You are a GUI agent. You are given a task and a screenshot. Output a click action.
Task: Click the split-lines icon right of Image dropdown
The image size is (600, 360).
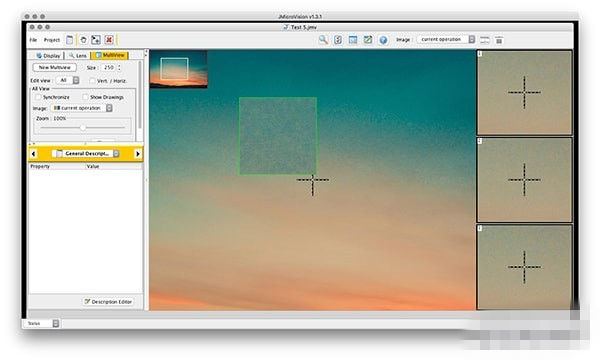pyautogui.click(x=485, y=40)
